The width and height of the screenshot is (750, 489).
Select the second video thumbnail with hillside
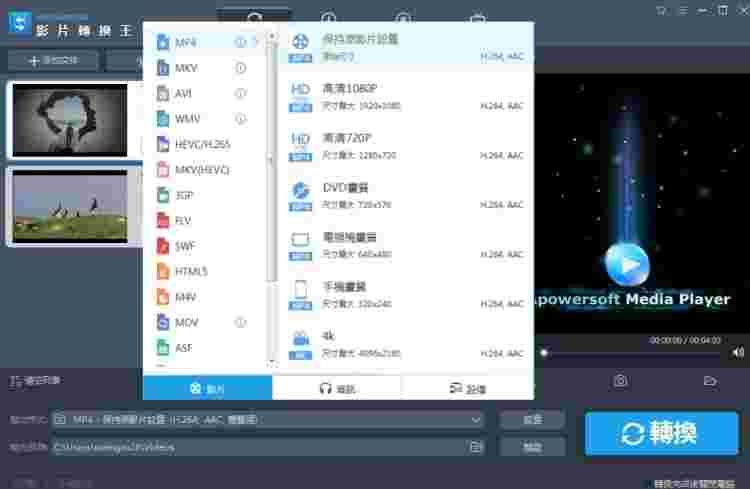click(x=70, y=206)
